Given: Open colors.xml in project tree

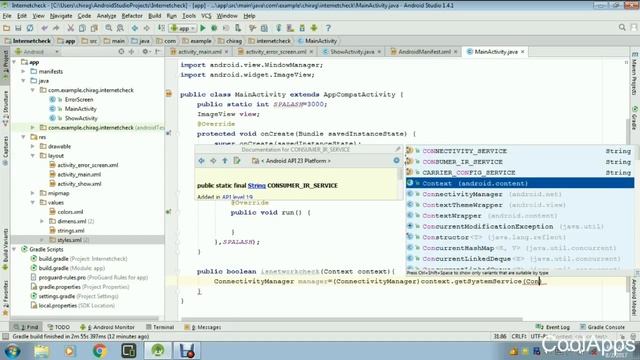Looking at the screenshot, I should (70, 212).
